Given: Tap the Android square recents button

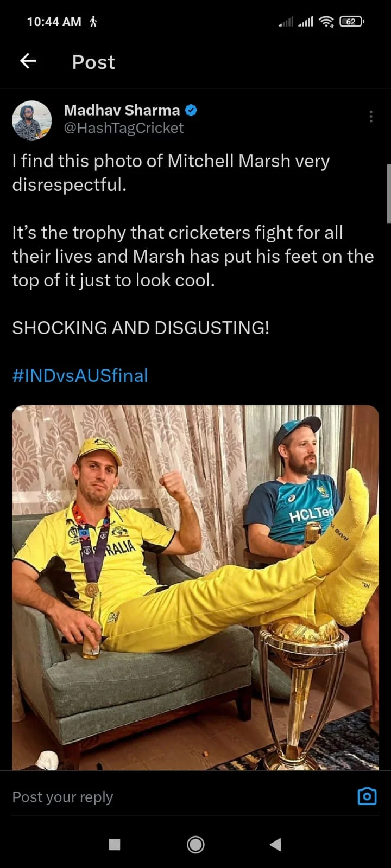Looking at the screenshot, I should pos(114,844).
